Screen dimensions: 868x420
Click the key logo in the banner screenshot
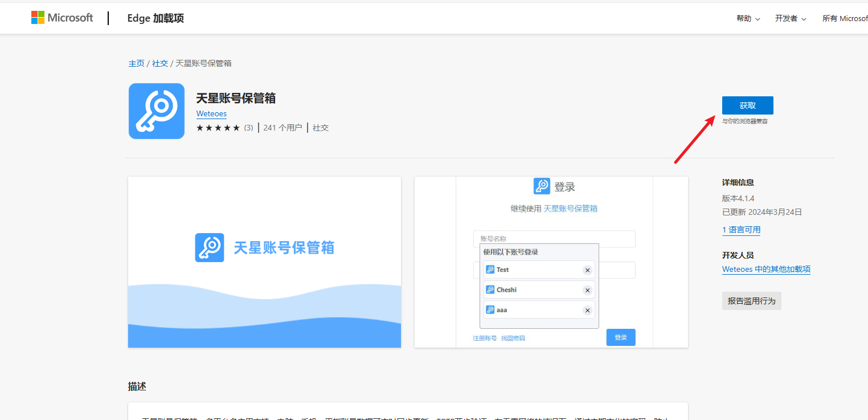click(210, 247)
